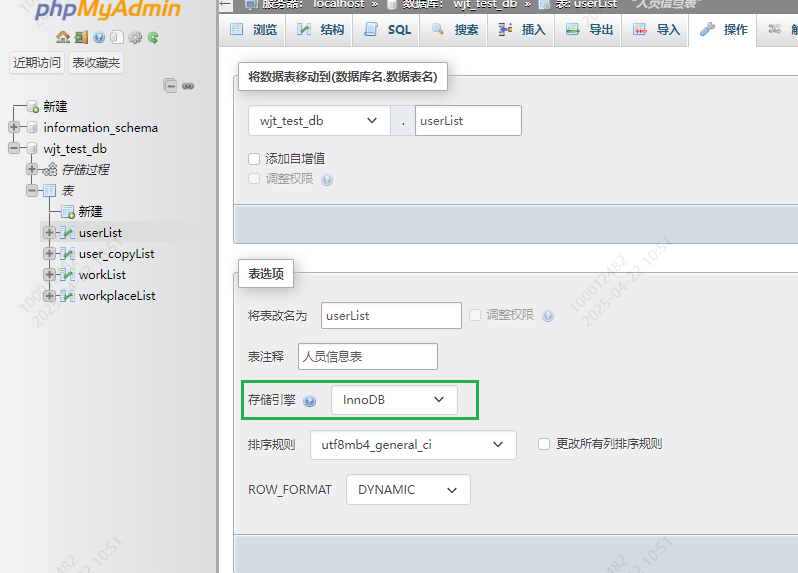Click the green reload navigation icon
The height and width of the screenshot is (573, 798).
click(x=153, y=37)
